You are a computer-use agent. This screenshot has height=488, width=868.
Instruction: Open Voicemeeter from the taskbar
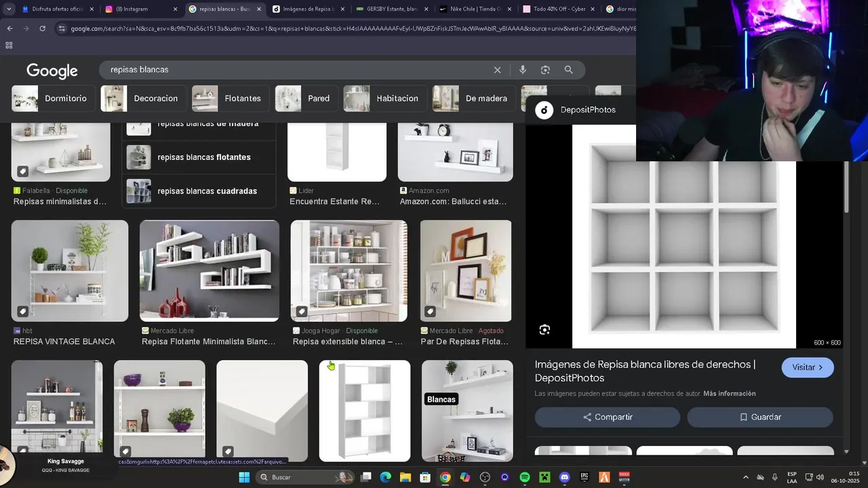point(625,477)
